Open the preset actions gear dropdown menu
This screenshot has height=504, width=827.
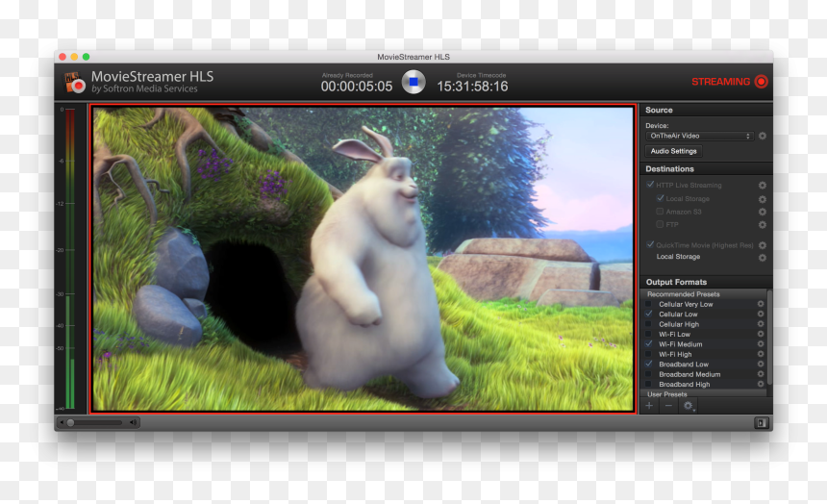coord(689,406)
